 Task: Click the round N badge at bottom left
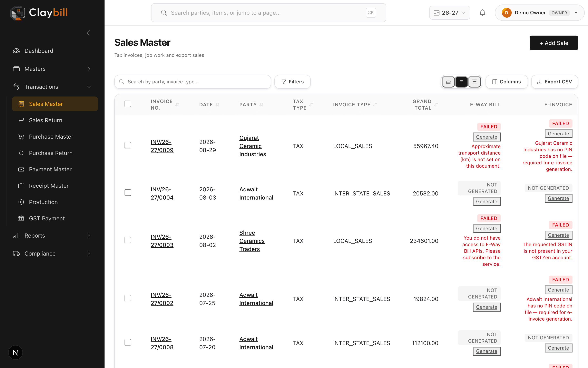coord(15,352)
